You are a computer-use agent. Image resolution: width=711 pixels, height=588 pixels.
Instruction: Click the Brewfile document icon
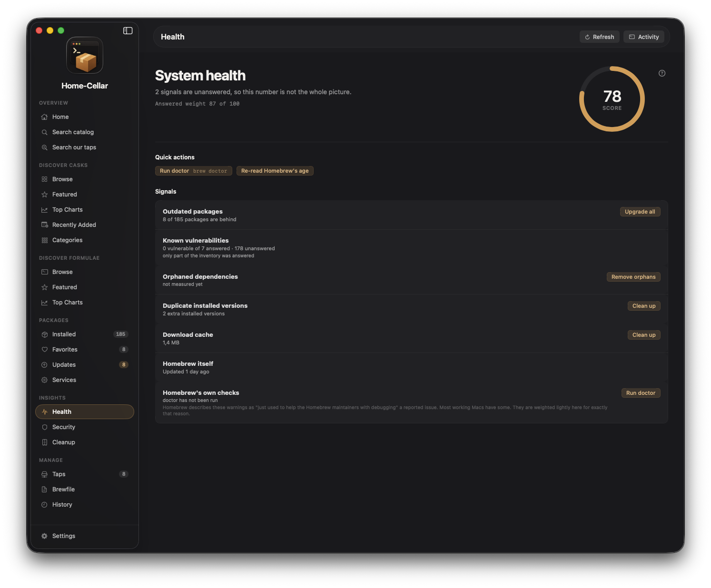(44, 490)
